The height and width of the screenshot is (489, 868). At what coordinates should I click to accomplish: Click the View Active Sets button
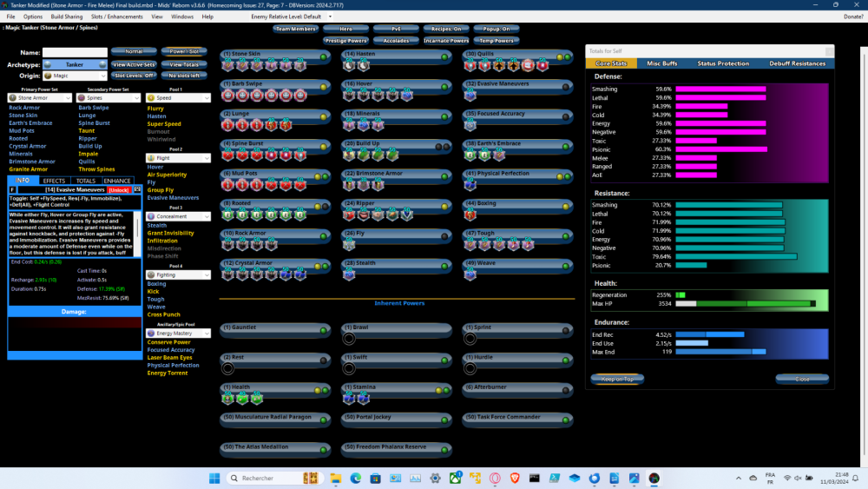click(134, 64)
